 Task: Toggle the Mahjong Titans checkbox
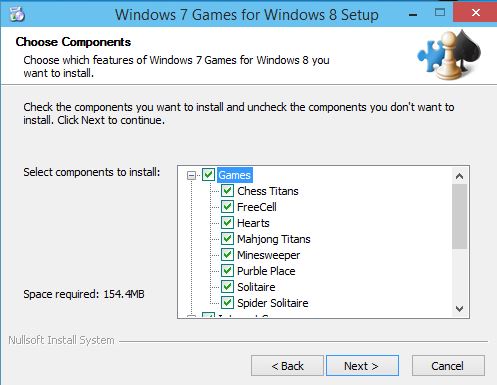click(227, 239)
